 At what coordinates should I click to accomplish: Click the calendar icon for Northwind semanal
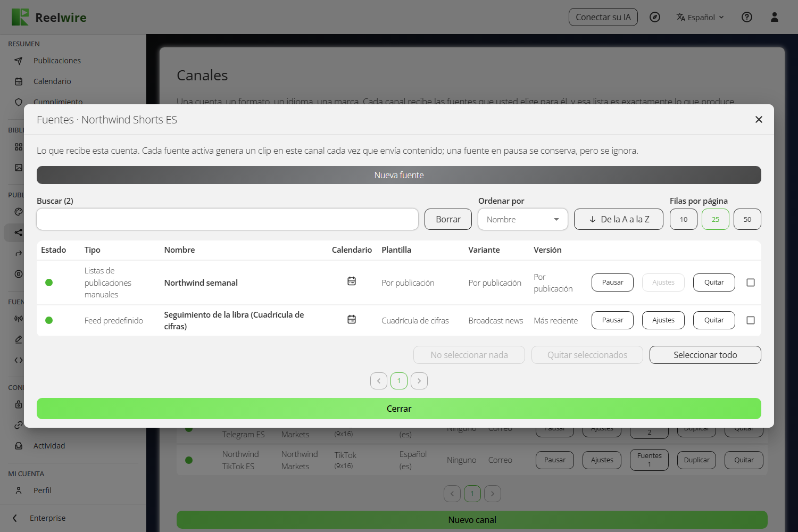(352, 281)
